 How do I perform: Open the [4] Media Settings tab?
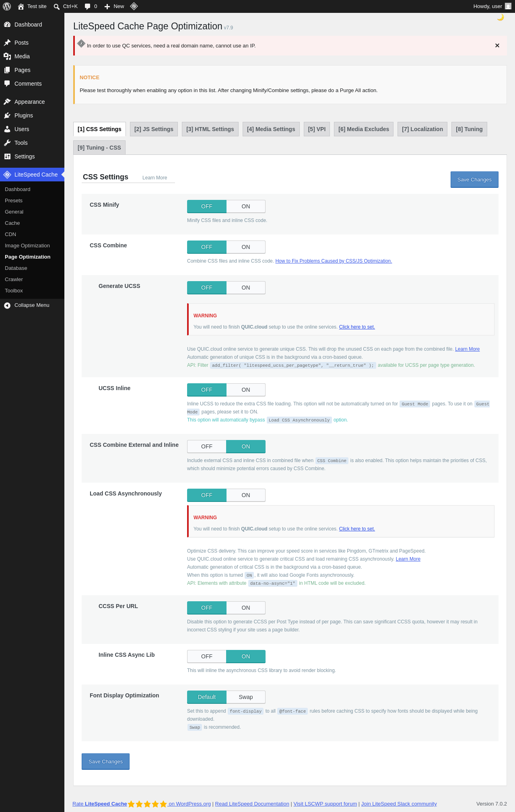click(271, 129)
